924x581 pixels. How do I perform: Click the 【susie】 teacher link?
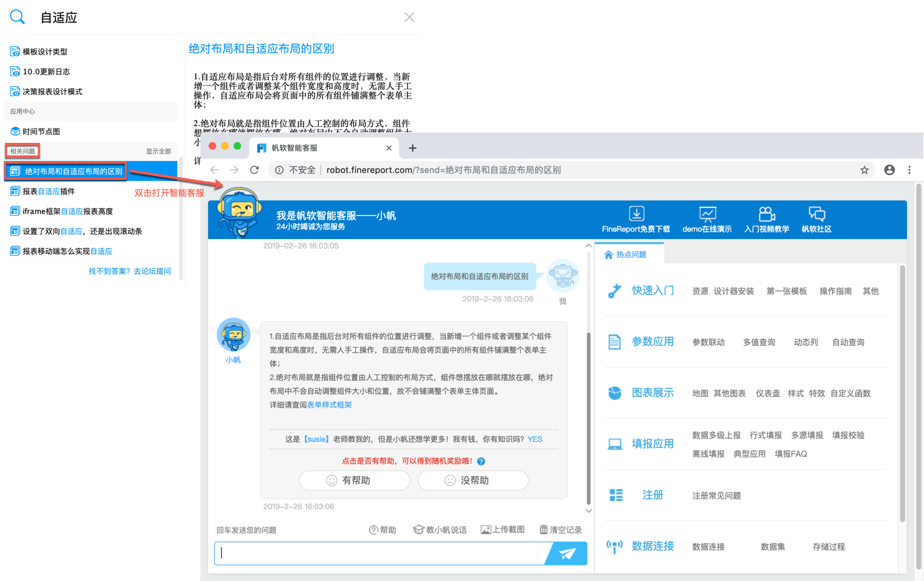pos(315,439)
